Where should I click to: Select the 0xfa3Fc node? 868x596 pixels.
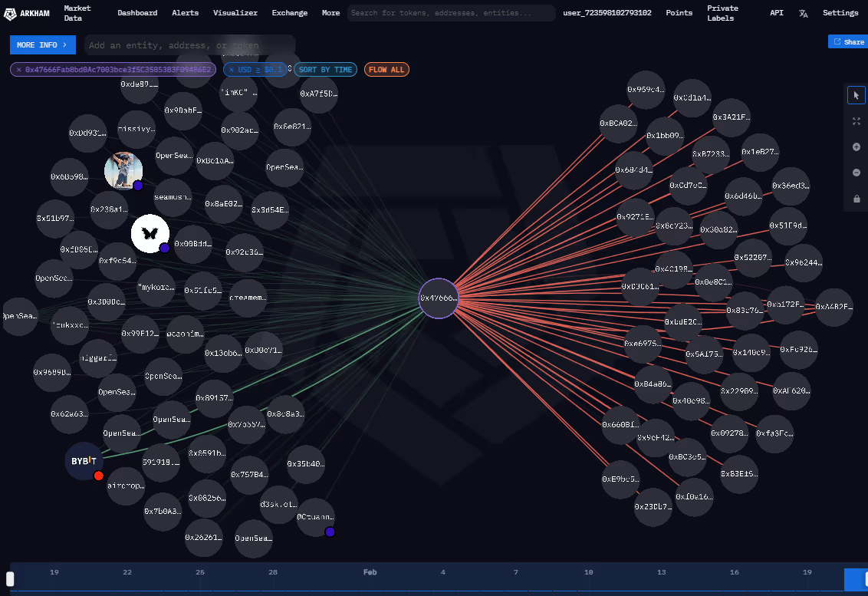point(774,433)
